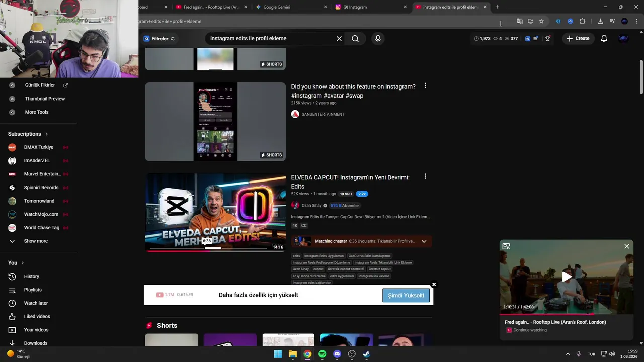This screenshot has width=644, height=362.
Task: Close the upgrade banner with X
Action: (434, 285)
